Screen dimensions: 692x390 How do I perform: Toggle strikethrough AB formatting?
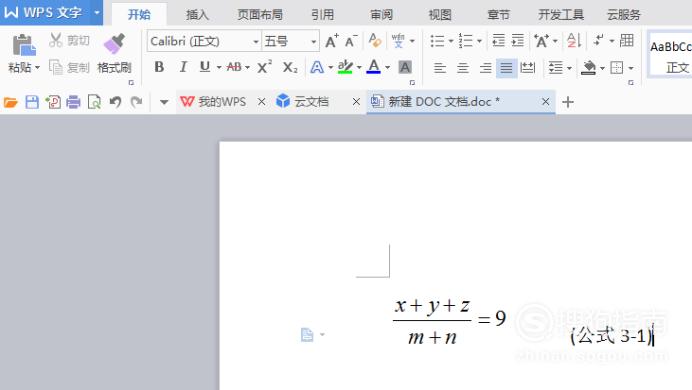point(234,67)
